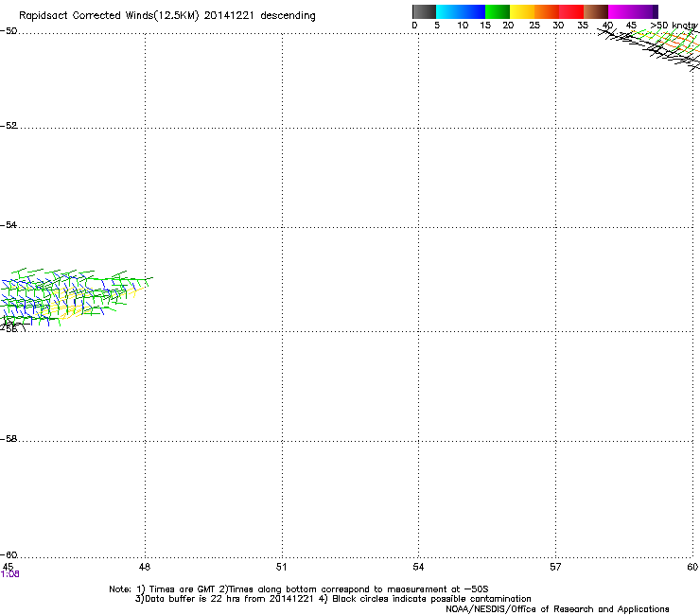Click the longitude label 54
Screen dimensions: 700x615
[x=418, y=567]
